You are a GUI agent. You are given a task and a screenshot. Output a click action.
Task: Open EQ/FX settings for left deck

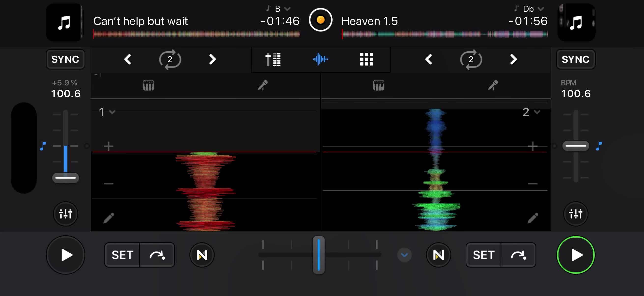66,214
